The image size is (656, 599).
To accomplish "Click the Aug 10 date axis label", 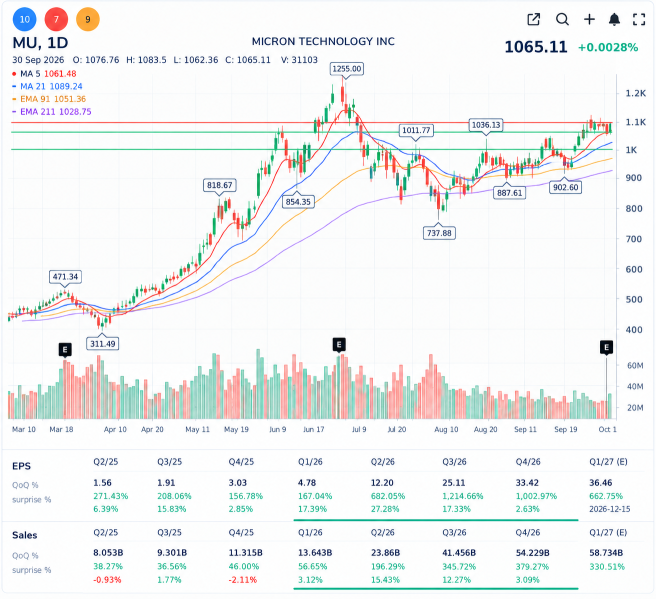I will (x=446, y=430).
